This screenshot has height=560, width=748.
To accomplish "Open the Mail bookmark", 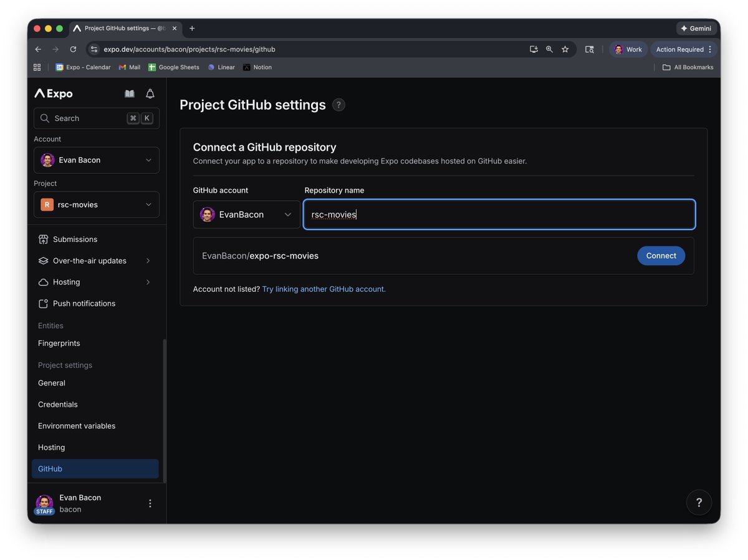I will point(130,67).
